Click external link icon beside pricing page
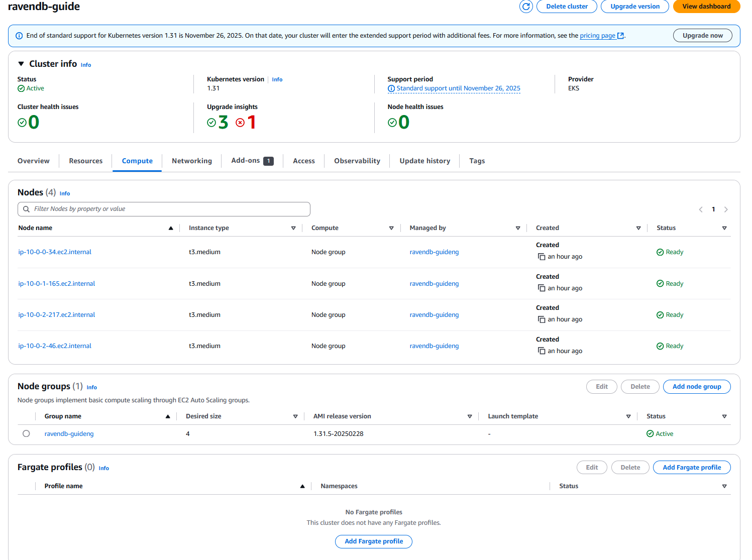752x560 pixels. tap(621, 36)
